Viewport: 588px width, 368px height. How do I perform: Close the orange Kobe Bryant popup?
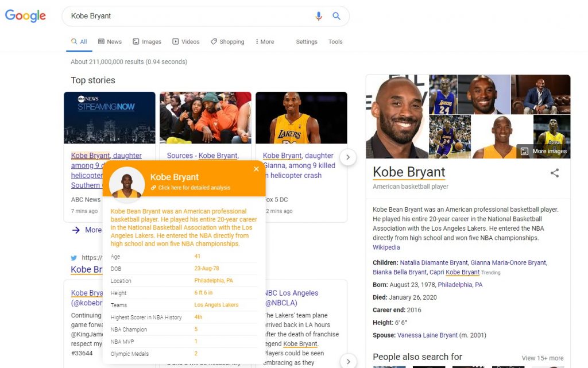[x=256, y=169]
